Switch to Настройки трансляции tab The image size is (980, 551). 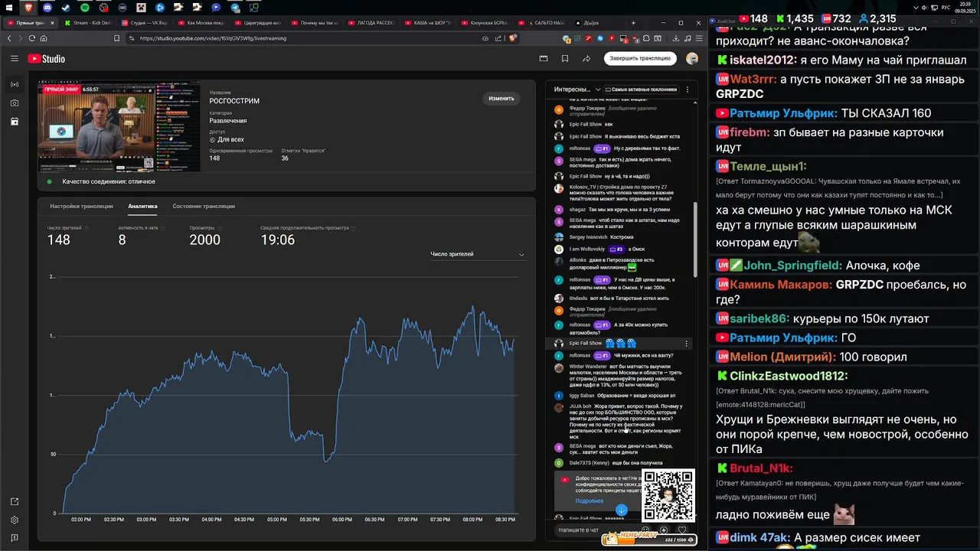(81, 206)
